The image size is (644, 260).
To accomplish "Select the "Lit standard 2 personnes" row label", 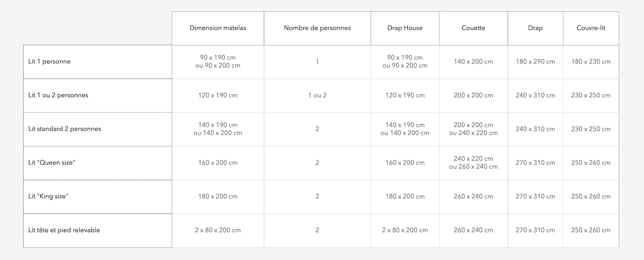I will (65, 129).
